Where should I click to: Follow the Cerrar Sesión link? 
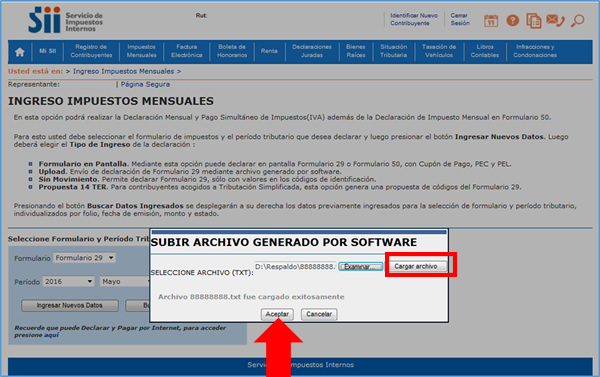pos(460,19)
